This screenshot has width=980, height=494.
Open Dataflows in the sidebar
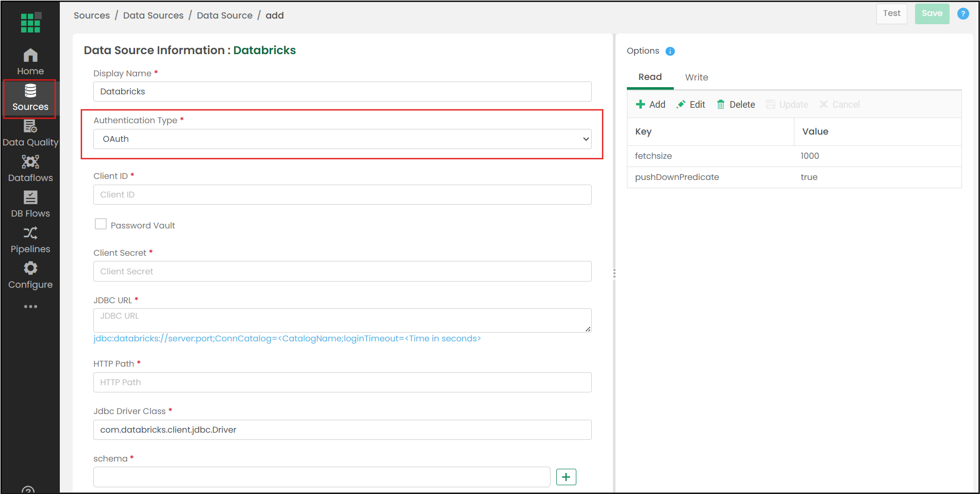pyautogui.click(x=30, y=169)
